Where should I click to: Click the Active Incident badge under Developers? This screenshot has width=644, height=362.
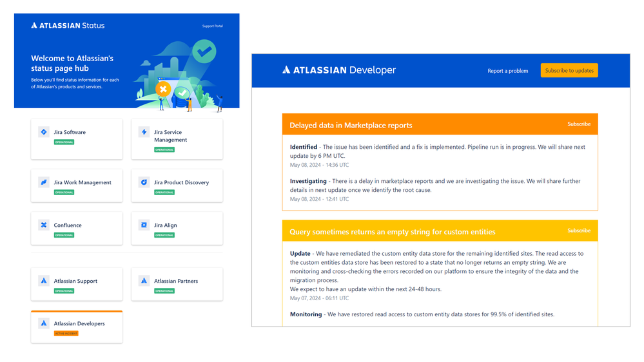66,333
